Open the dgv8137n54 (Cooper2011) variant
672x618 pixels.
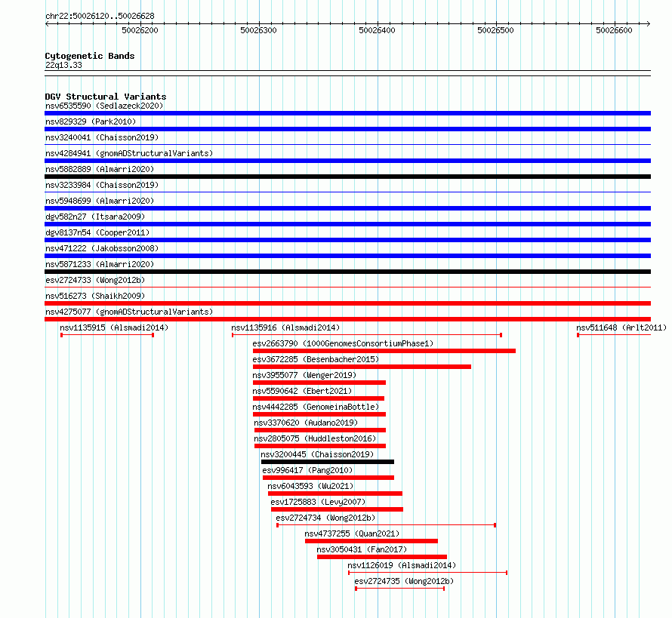pos(97,232)
